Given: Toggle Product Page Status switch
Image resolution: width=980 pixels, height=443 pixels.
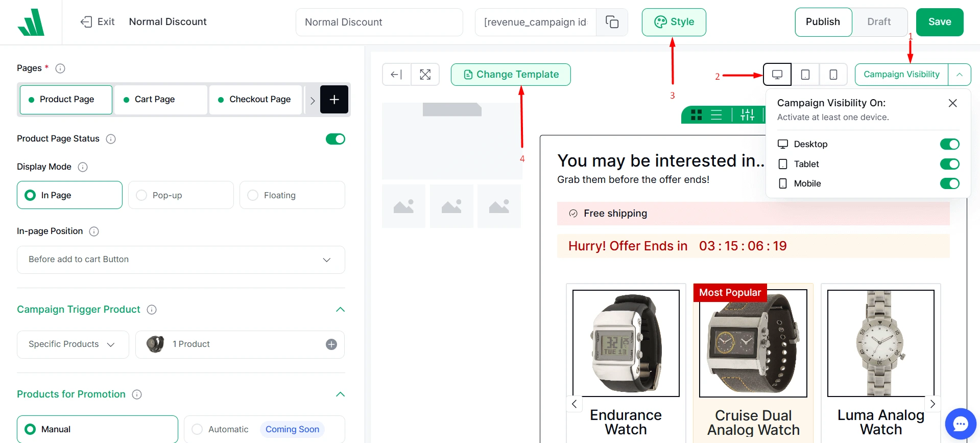Looking at the screenshot, I should [336, 139].
